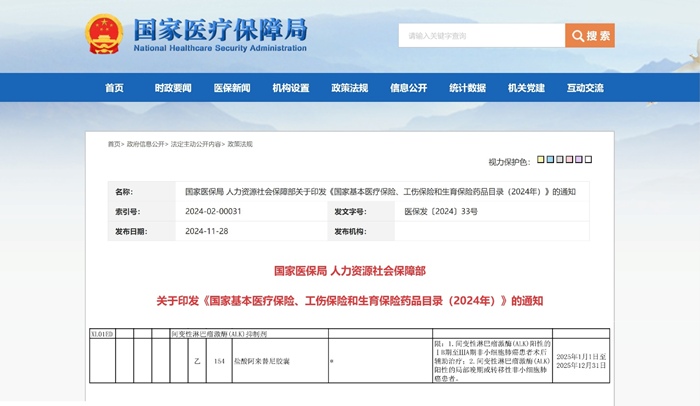Open the 信息公开 navigation menu

pos(408,88)
